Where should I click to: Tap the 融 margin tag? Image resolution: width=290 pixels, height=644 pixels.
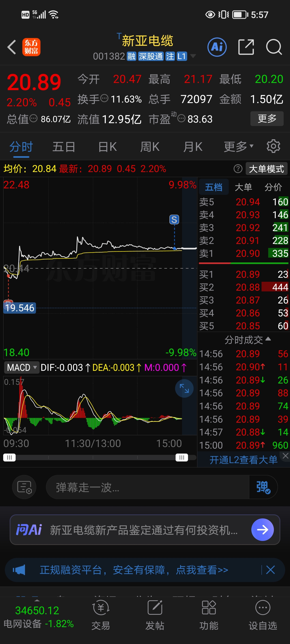pyautogui.click(x=132, y=56)
